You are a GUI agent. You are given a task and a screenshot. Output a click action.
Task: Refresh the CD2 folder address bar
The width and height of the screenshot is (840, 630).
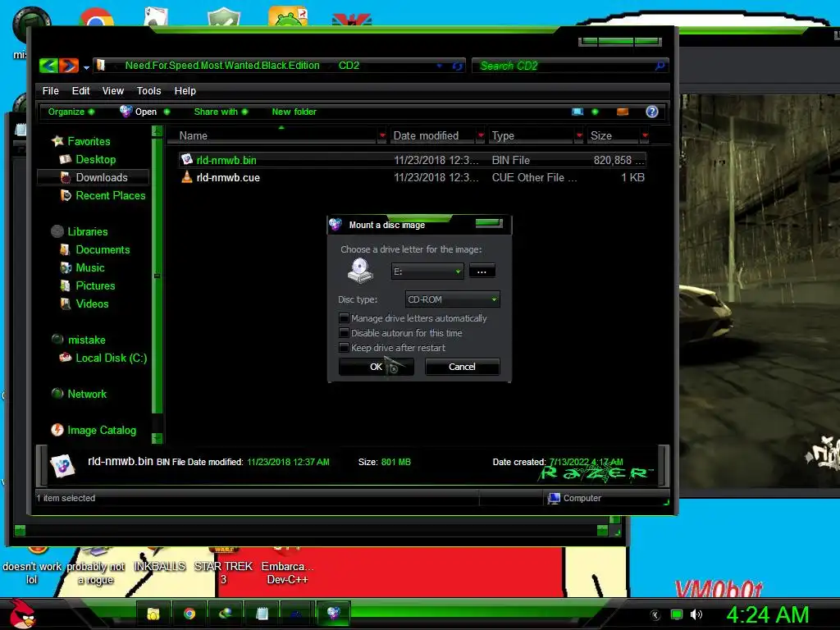pyautogui.click(x=457, y=66)
